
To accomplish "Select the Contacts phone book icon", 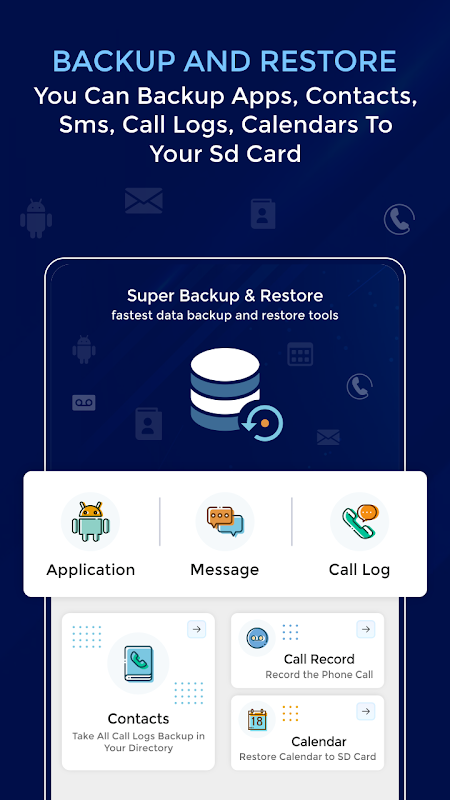I will (x=138, y=663).
